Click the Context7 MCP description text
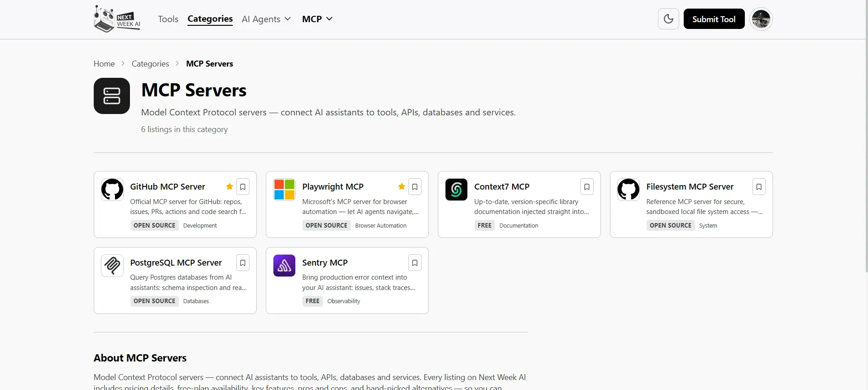 point(532,207)
